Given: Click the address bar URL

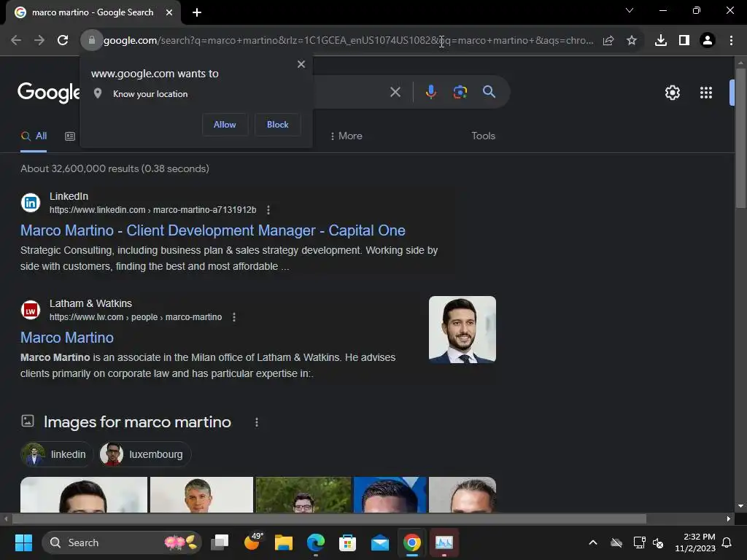Looking at the screenshot, I should pyautogui.click(x=348, y=41).
